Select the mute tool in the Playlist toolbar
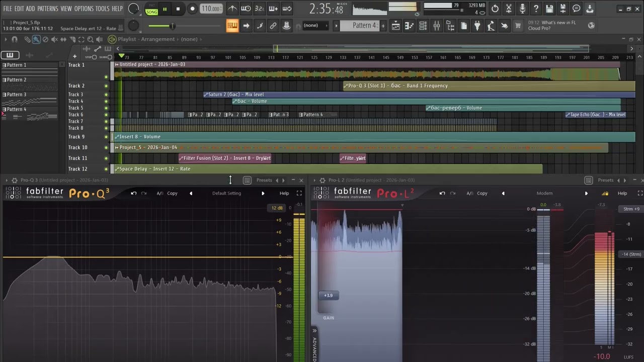The image size is (644, 362). coord(54,39)
